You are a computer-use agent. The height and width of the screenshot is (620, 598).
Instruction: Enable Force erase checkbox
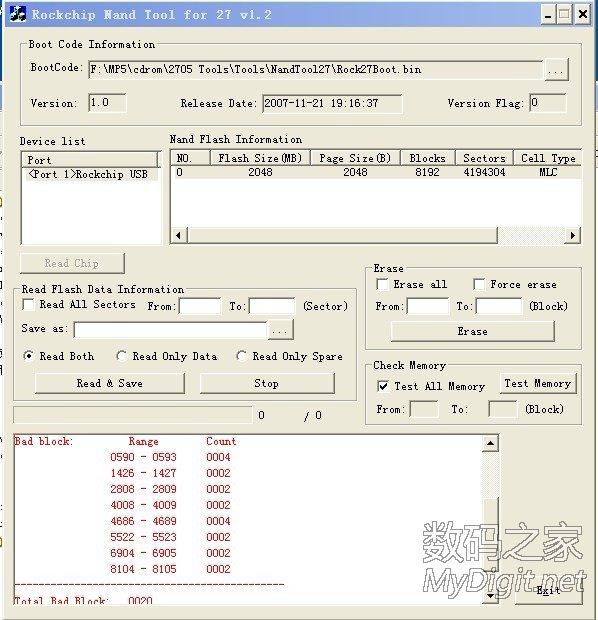[479, 284]
